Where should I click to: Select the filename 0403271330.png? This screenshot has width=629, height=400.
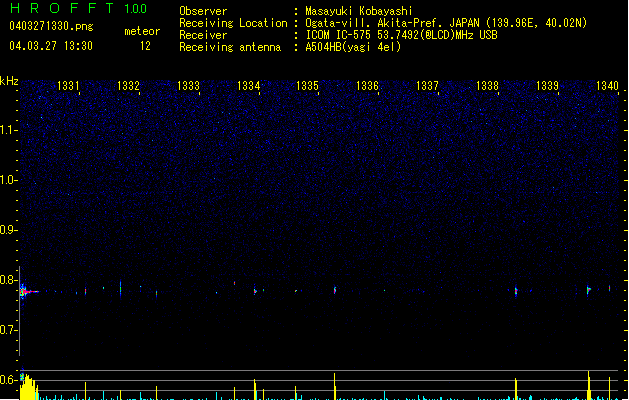point(51,26)
